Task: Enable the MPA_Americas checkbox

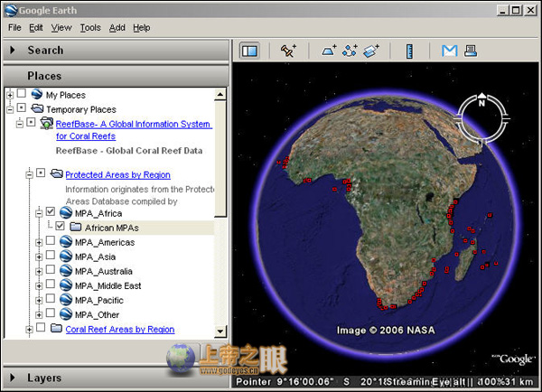Action: pyautogui.click(x=51, y=240)
